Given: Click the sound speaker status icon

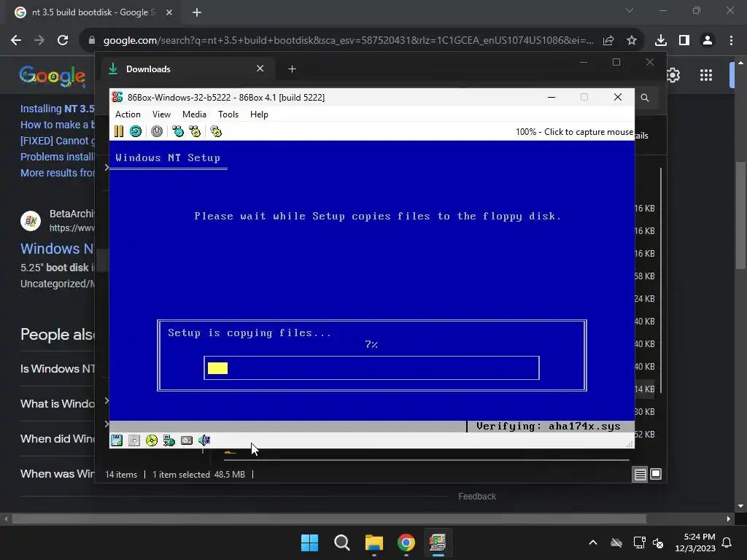Looking at the screenshot, I should [x=204, y=440].
